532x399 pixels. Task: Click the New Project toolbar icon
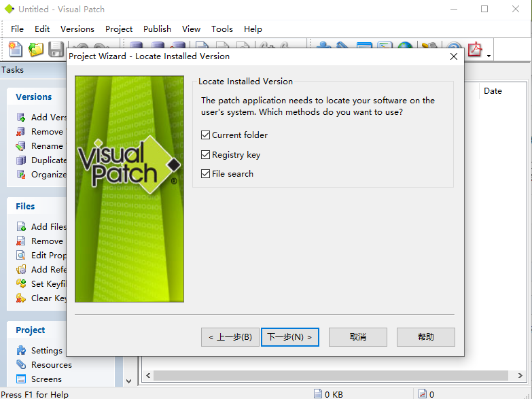point(15,49)
